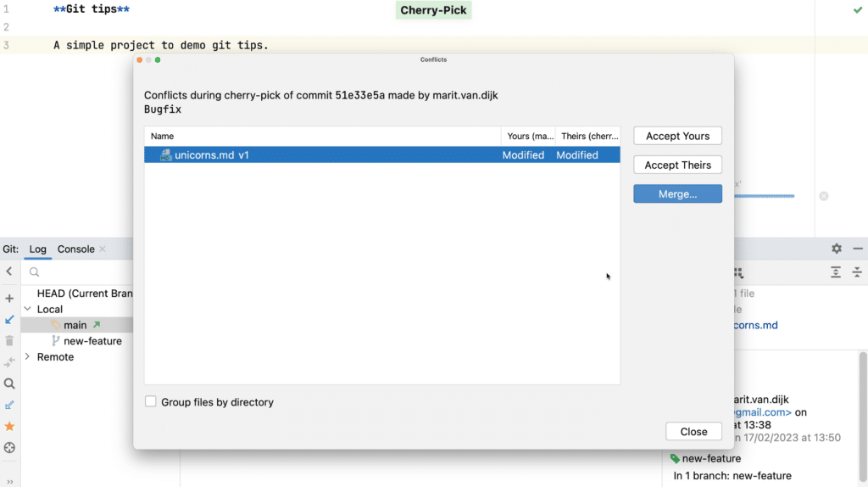The width and height of the screenshot is (868, 487).
Task: Hide the Git tool window
Action: click(x=858, y=249)
